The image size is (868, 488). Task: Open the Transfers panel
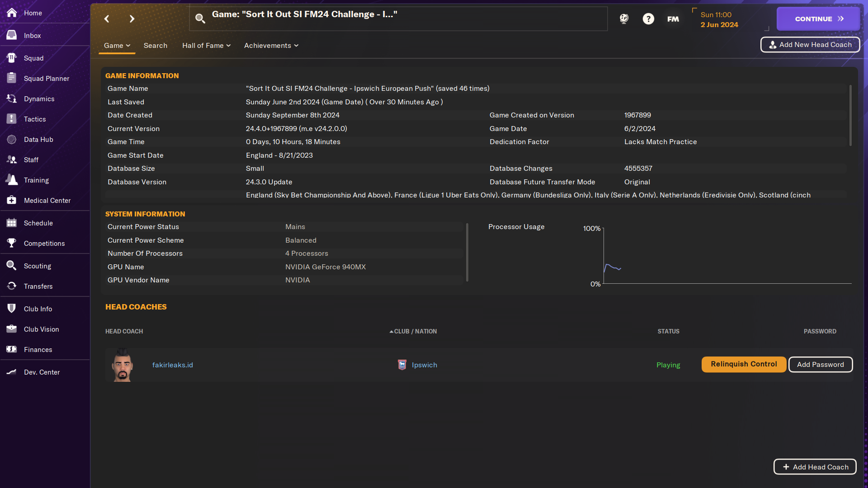[38, 286]
